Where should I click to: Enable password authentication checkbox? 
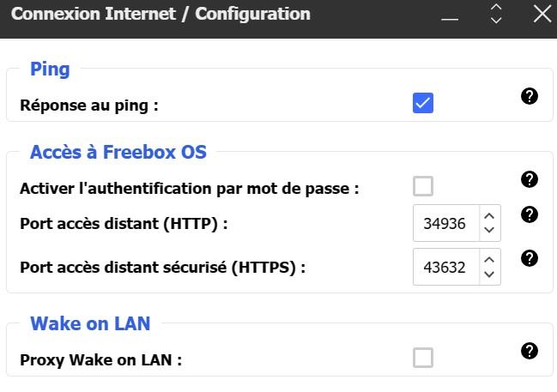[x=423, y=186]
